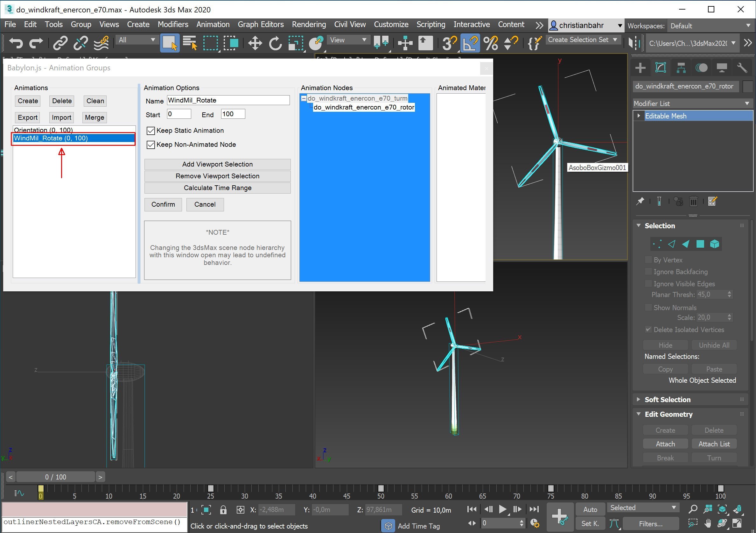The width and height of the screenshot is (756, 533).
Task: Toggle the Selection Lock padlock
Action: coord(223,510)
